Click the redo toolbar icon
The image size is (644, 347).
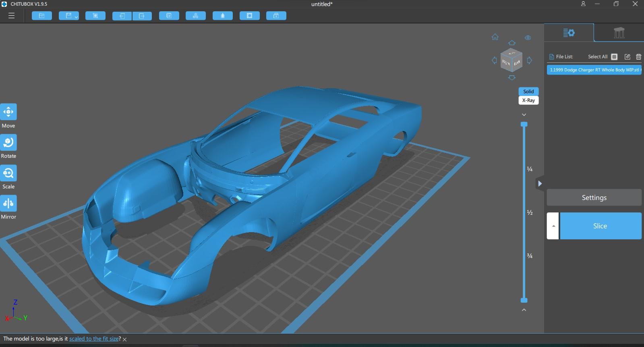(x=142, y=16)
